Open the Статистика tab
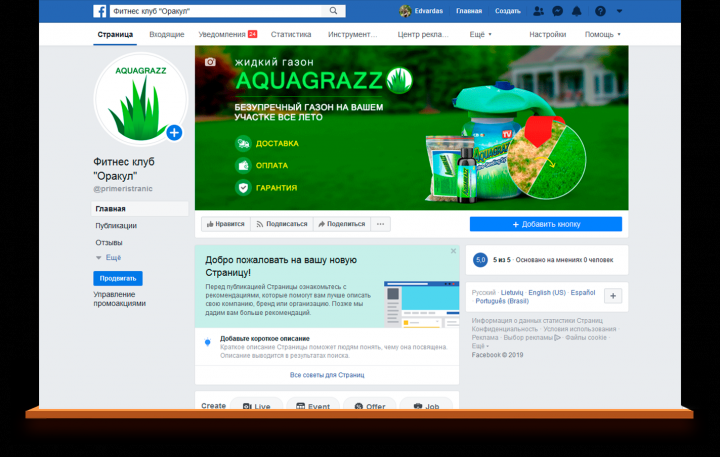 click(x=291, y=34)
